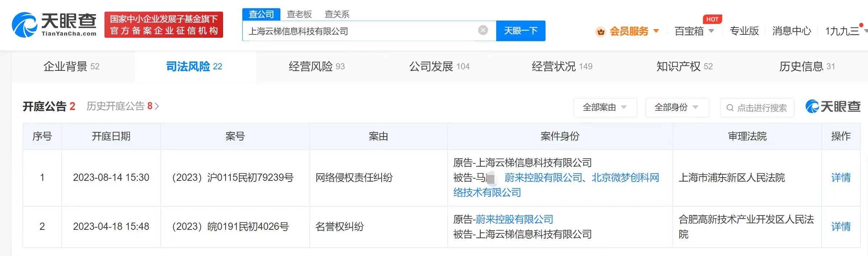Open the 全部案由 filter dropdown
This screenshot has width=868, height=256.
[x=605, y=107]
